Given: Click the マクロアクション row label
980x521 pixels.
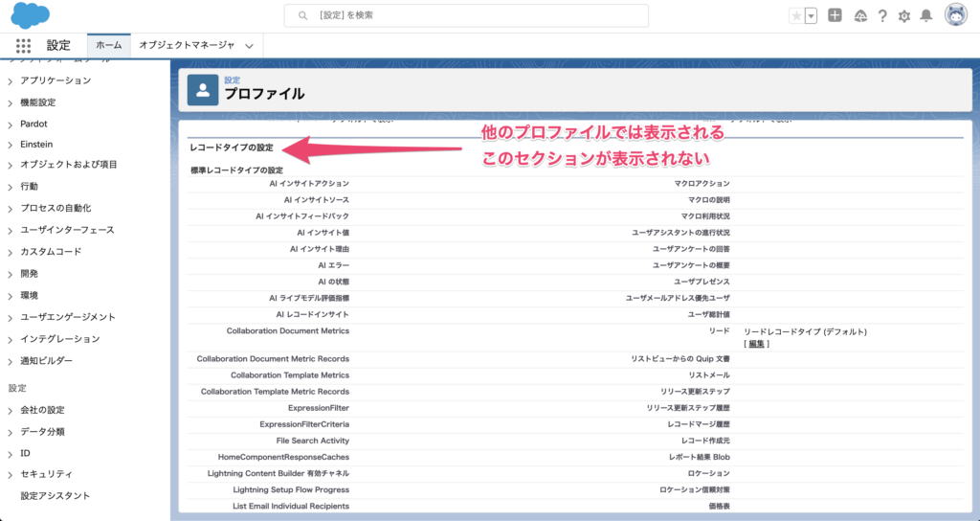Looking at the screenshot, I should click(702, 184).
